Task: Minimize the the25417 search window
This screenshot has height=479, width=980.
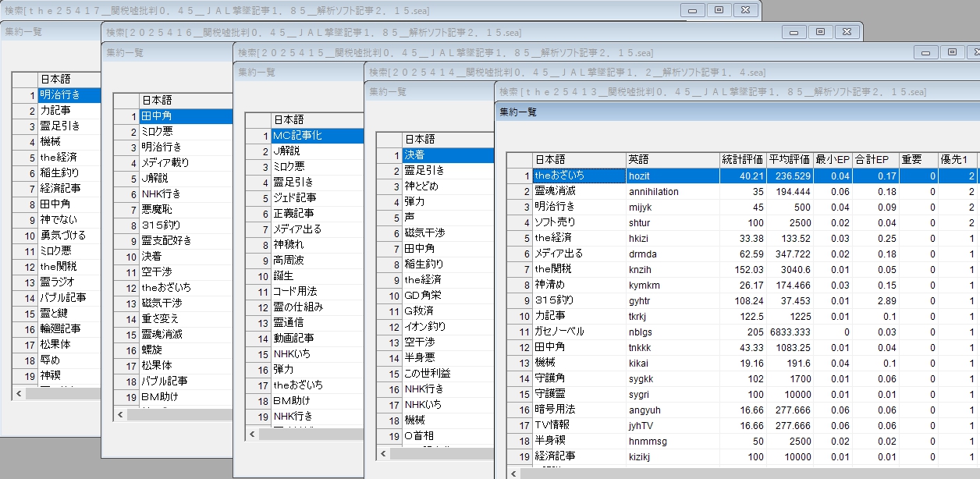Action: (693, 10)
